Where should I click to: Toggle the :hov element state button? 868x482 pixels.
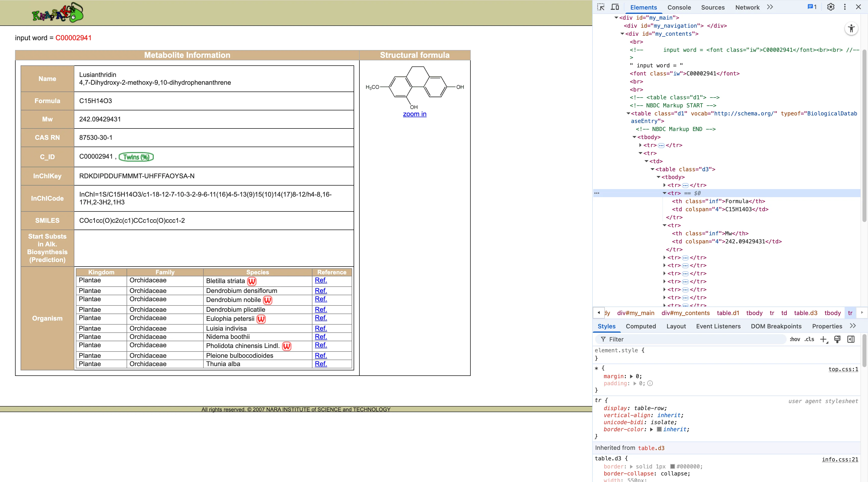coord(795,339)
